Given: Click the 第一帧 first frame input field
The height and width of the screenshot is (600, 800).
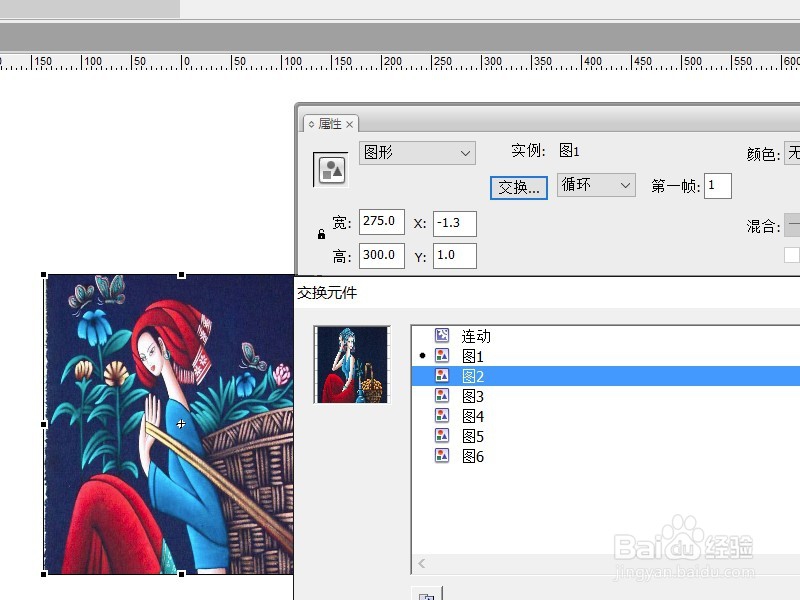Looking at the screenshot, I should pyautogui.click(x=718, y=186).
